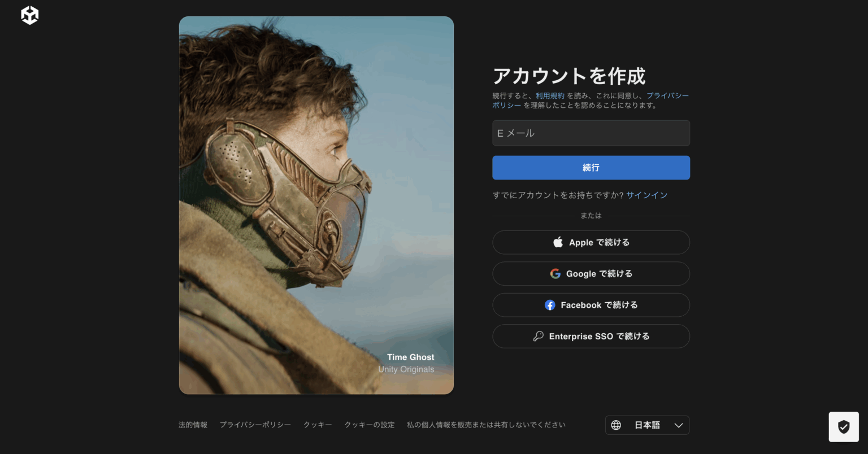Click the Google icon on its sign-in button
The height and width of the screenshot is (454, 868).
555,273
